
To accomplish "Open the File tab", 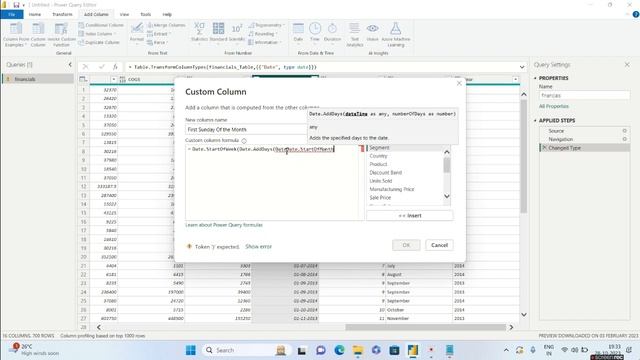I will pyautogui.click(x=12, y=14).
